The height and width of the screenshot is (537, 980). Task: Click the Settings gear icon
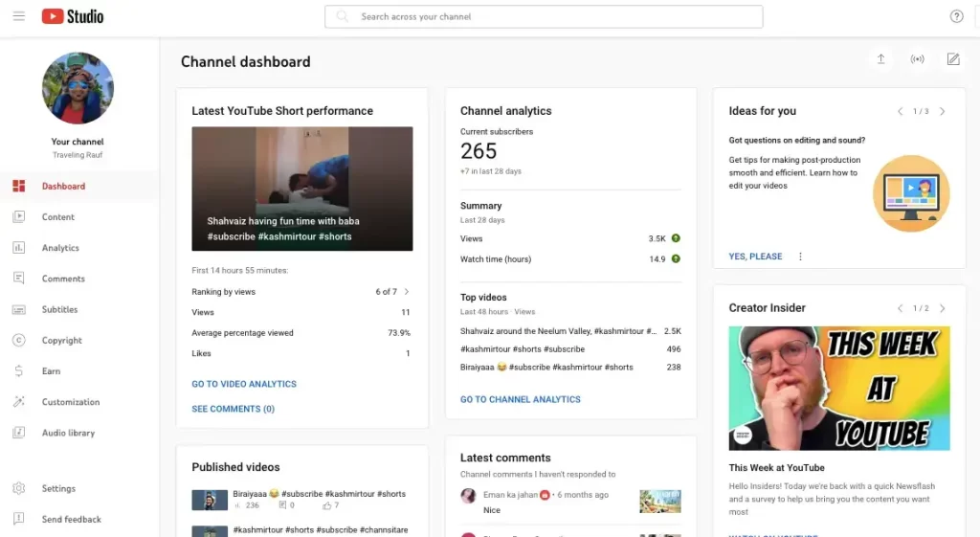click(x=19, y=488)
